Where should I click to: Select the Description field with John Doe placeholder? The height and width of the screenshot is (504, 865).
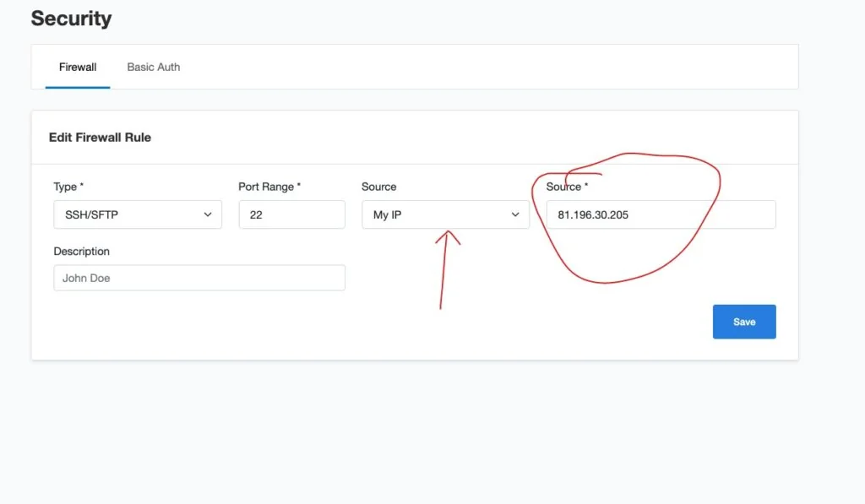coord(199,277)
